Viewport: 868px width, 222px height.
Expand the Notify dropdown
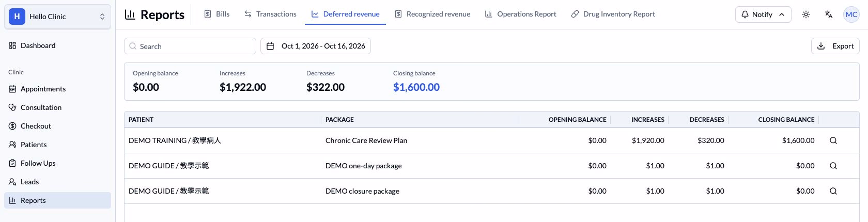(x=763, y=14)
